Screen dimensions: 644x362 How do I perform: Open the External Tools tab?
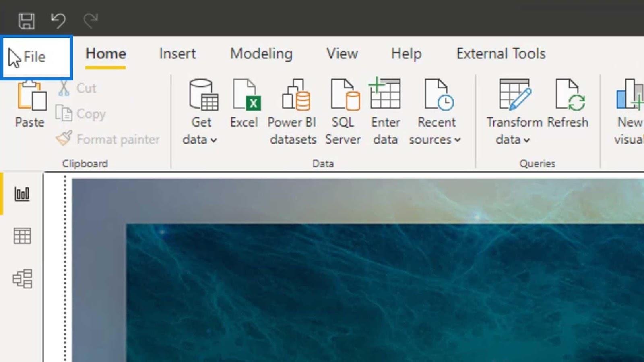click(x=501, y=54)
